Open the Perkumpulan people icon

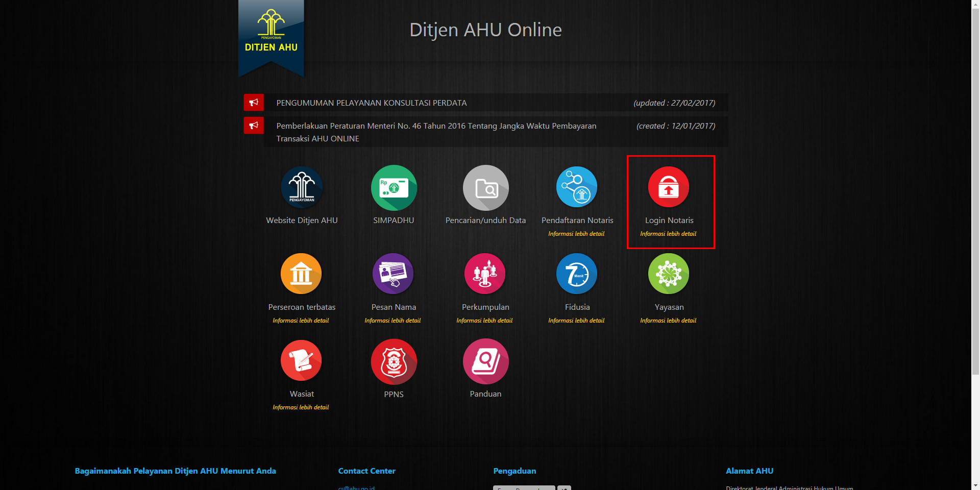tap(485, 274)
